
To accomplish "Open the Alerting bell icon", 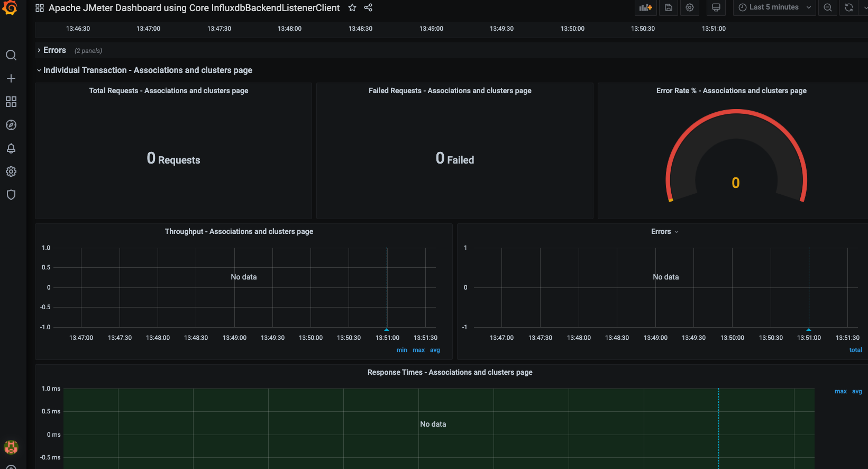I will point(11,148).
